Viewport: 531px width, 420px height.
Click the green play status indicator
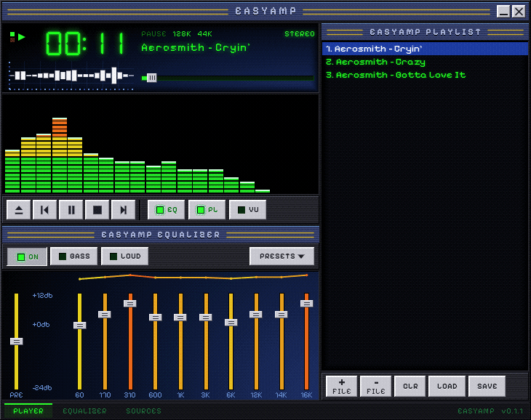click(x=21, y=36)
